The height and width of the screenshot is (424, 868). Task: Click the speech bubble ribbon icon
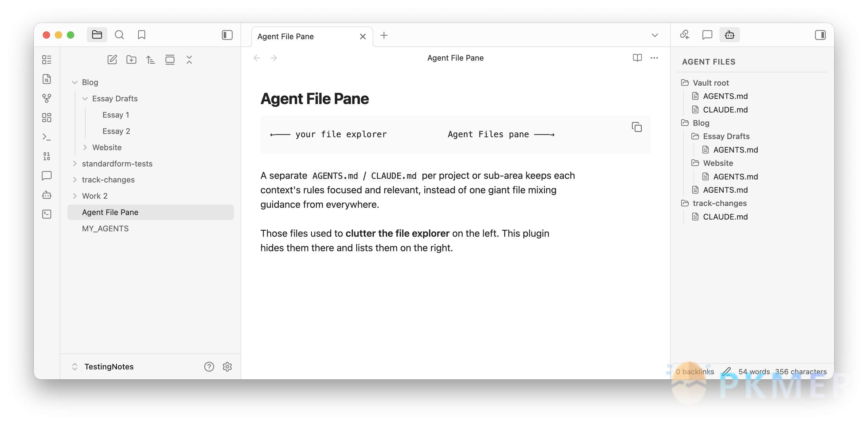(x=46, y=175)
